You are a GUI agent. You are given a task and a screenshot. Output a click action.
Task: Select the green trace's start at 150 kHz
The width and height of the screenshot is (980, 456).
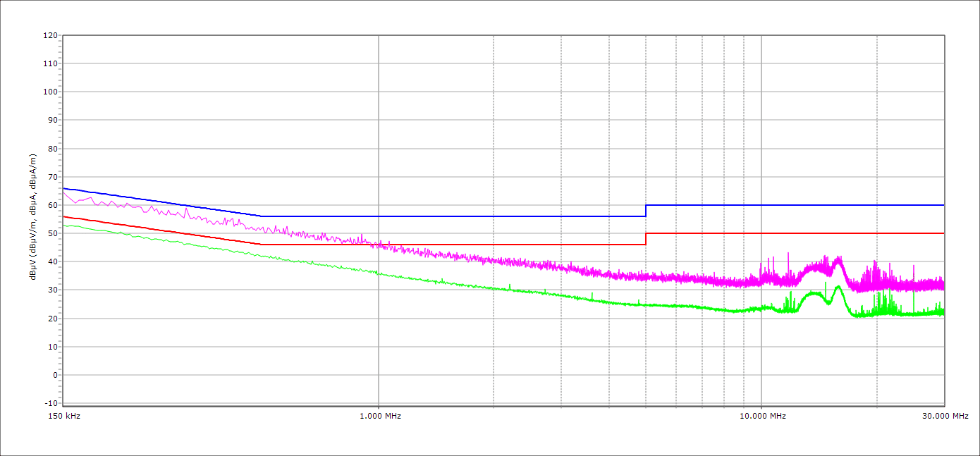point(64,225)
